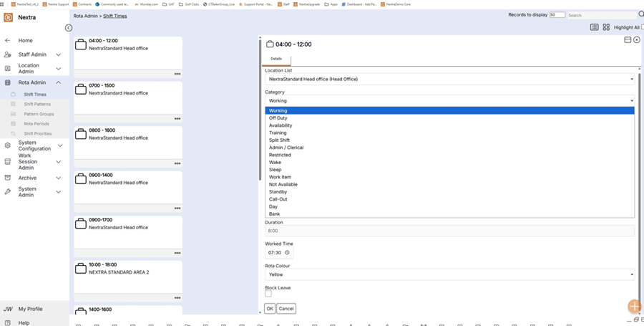The width and height of the screenshot is (644, 326).
Task: Open the Nextra Support bookmark
Action: tap(56, 4)
